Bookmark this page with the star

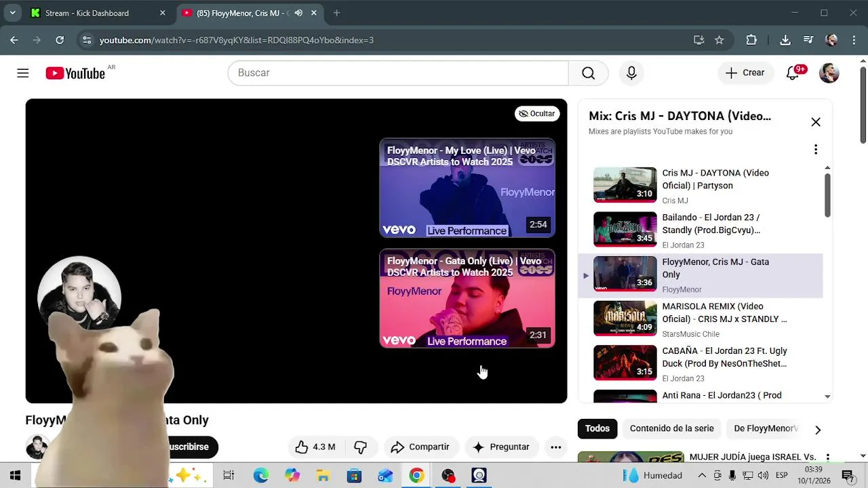coord(719,40)
